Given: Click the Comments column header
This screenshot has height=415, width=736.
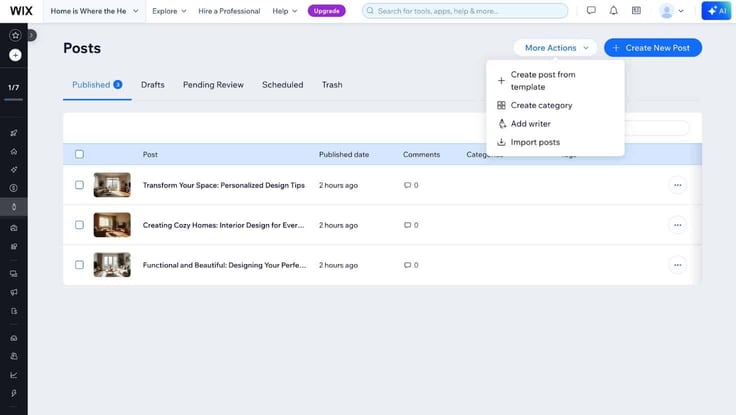Looking at the screenshot, I should [422, 154].
